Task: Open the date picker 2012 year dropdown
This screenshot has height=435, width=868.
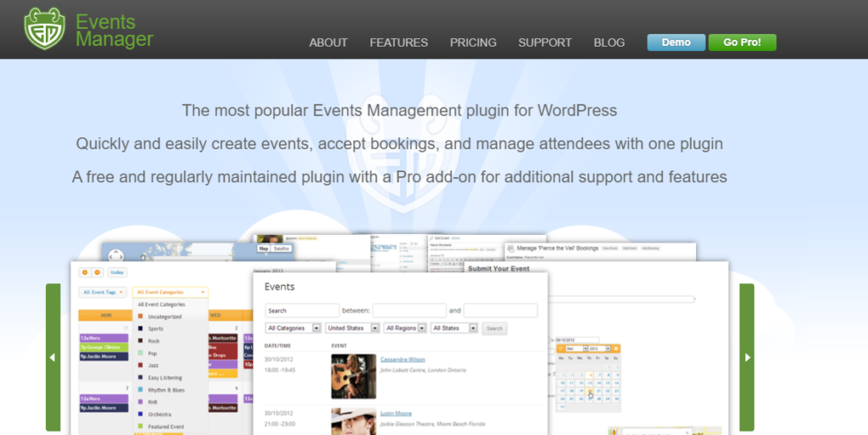Action: [599, 349]
